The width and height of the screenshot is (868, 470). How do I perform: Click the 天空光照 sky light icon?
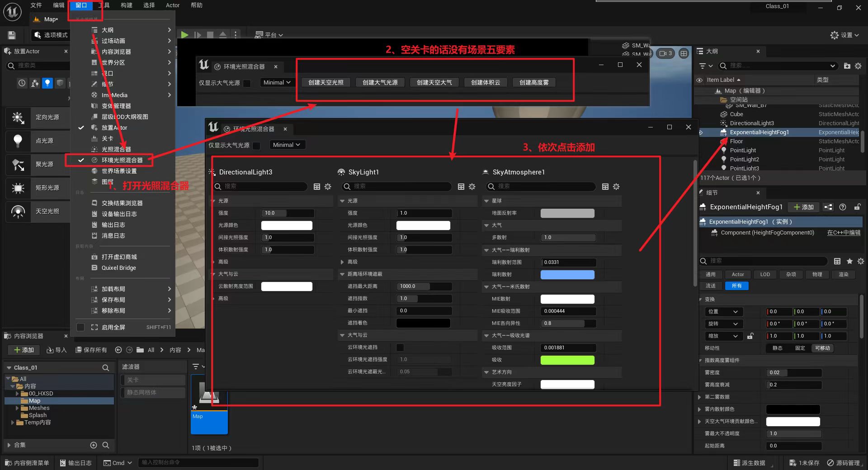[18, 211]
